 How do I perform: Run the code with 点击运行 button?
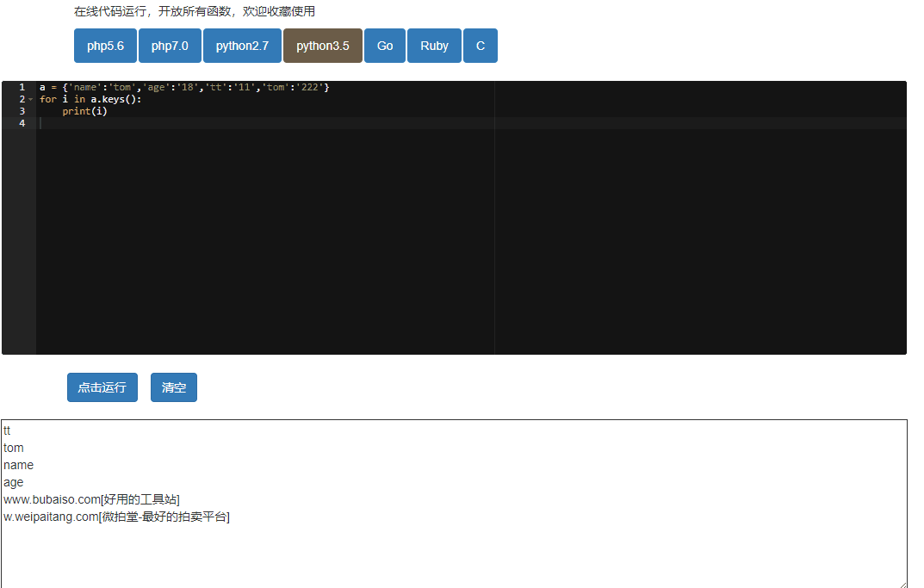coord(102,387)
